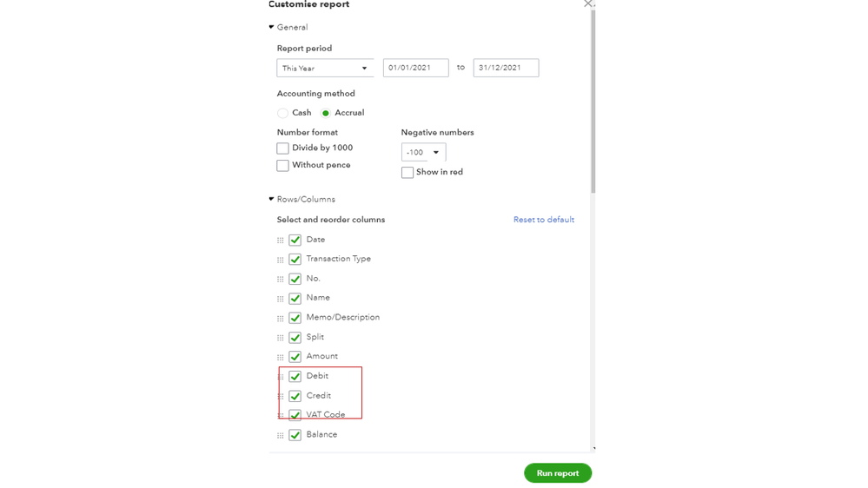Click the drag handle beside Name
This screenshot has width=868, height=488.
tap(281, 299)
